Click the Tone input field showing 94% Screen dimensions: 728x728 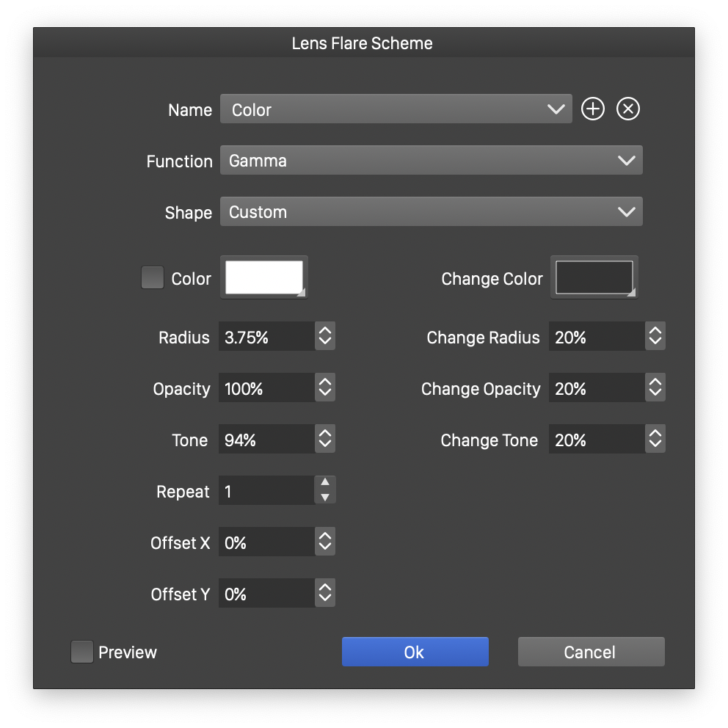click(266, 440)
